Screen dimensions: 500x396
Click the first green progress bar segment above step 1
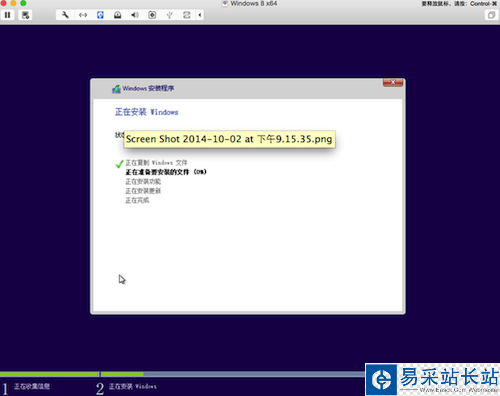pyautogui.click(x=49, y=374)
